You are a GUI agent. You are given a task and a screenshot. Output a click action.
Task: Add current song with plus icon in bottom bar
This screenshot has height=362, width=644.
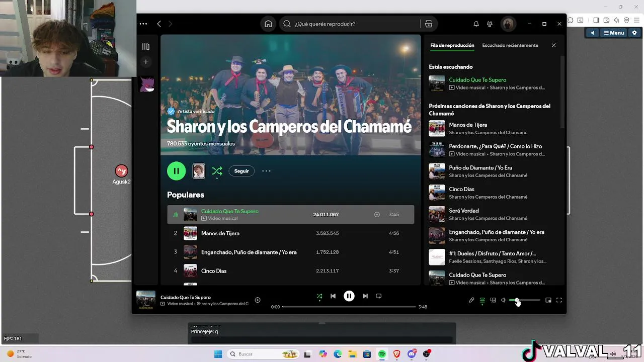pyautogui.click(x=258, y=300)
